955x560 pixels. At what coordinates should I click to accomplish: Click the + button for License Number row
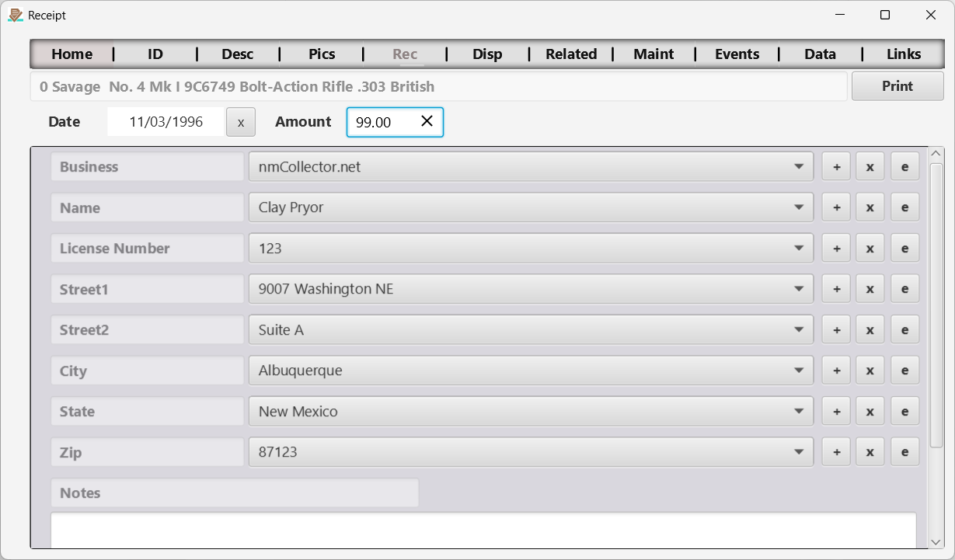(x=836, y=248)
